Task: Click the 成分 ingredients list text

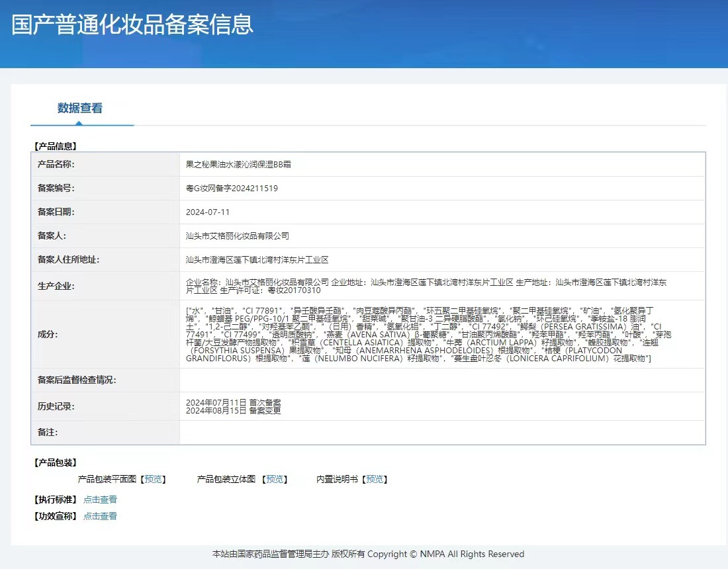Action: click(x=428, y=334)
